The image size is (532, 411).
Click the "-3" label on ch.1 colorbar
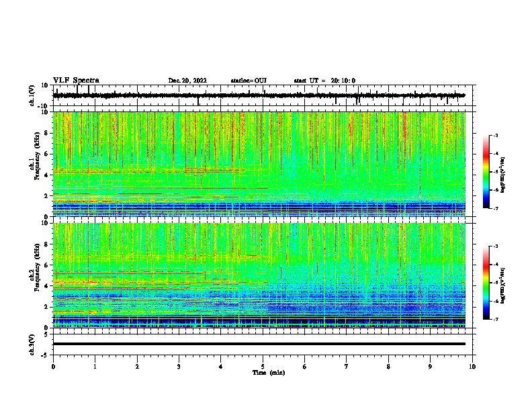(x=496, y=136)
